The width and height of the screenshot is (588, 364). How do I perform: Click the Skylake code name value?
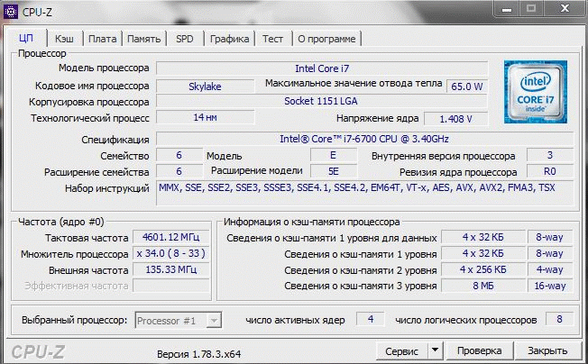[205, 86]
